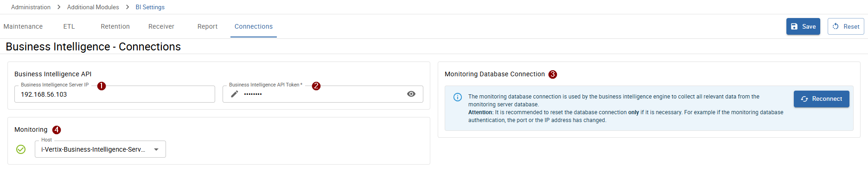Open the Retention tab

pos(115,26)
